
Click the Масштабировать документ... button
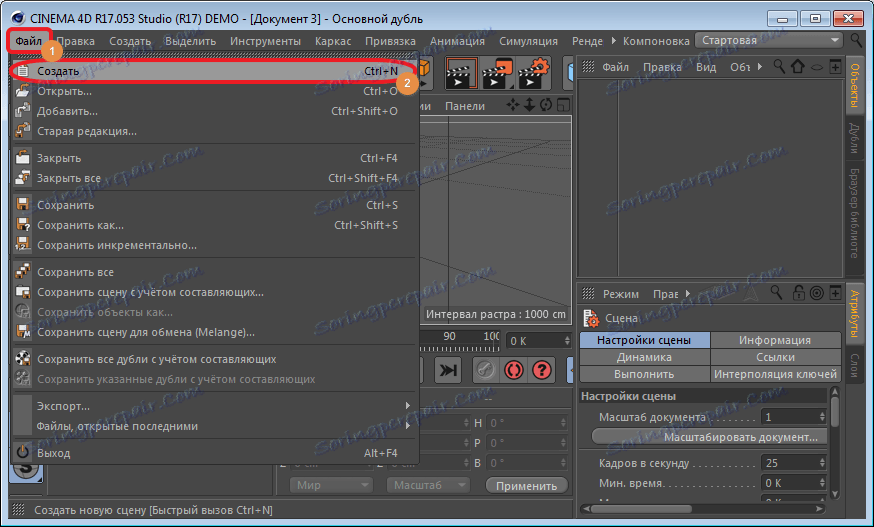tap(709, 437)
